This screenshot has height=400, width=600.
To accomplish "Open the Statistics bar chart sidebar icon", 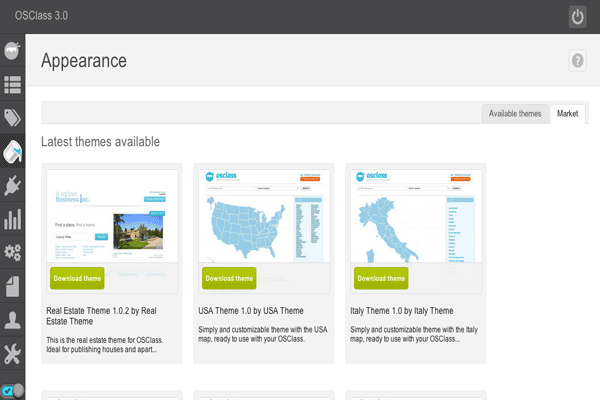I will 12,219.
